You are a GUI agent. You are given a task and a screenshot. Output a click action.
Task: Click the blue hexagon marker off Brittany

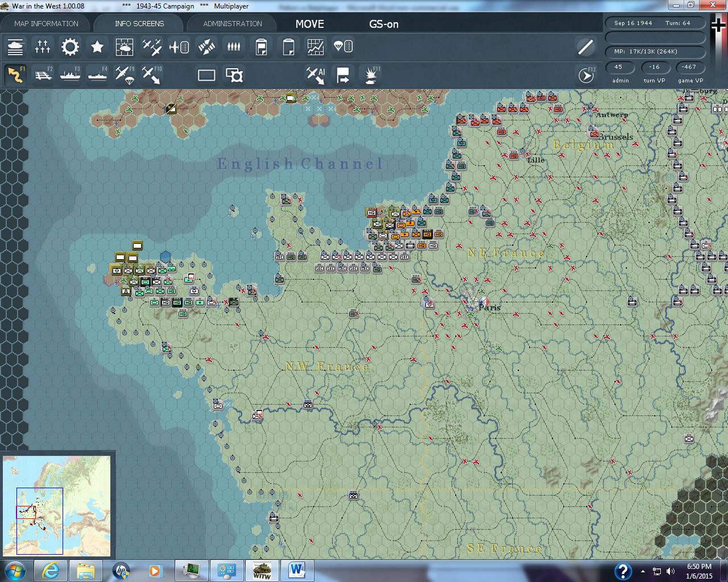165,257
